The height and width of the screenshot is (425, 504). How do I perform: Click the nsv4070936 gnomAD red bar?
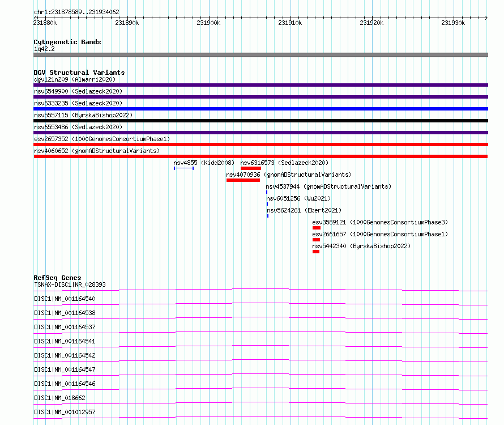[243, 180]
